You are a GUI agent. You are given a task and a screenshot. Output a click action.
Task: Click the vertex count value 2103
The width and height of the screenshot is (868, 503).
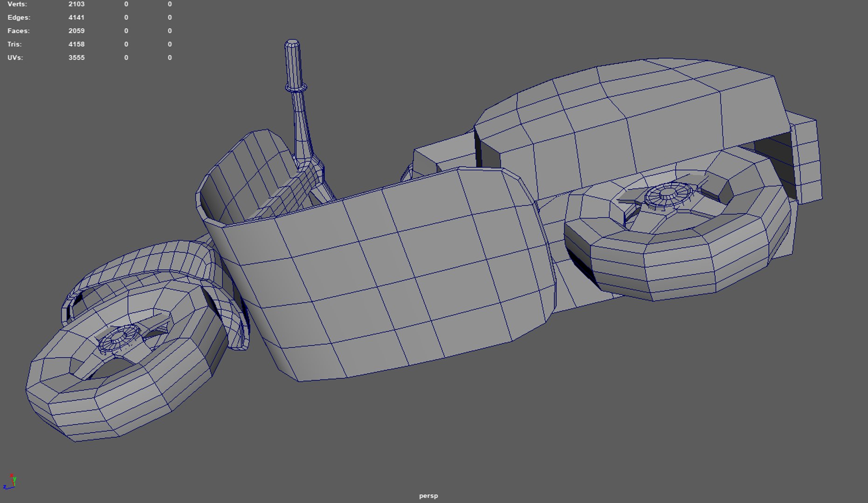(x=76, y=4)
